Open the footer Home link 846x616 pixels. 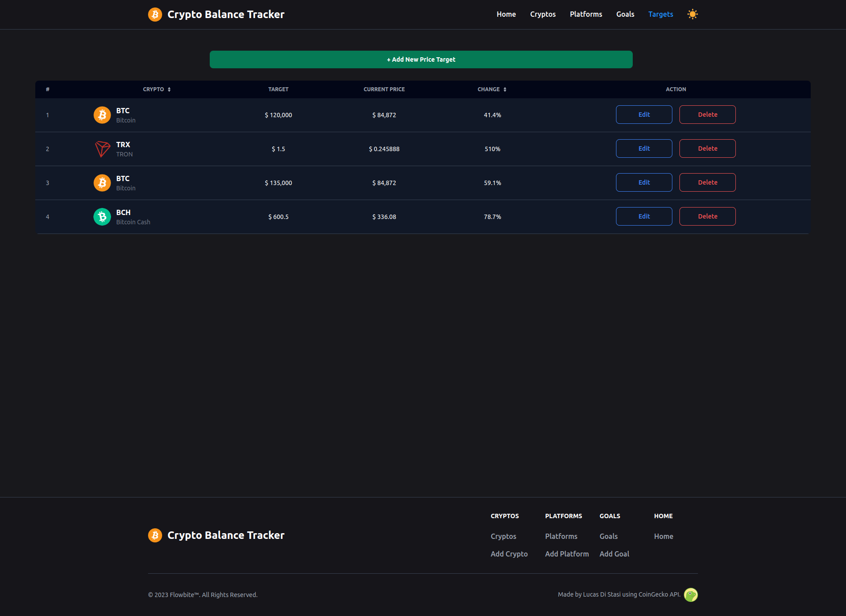click(664, 536)
